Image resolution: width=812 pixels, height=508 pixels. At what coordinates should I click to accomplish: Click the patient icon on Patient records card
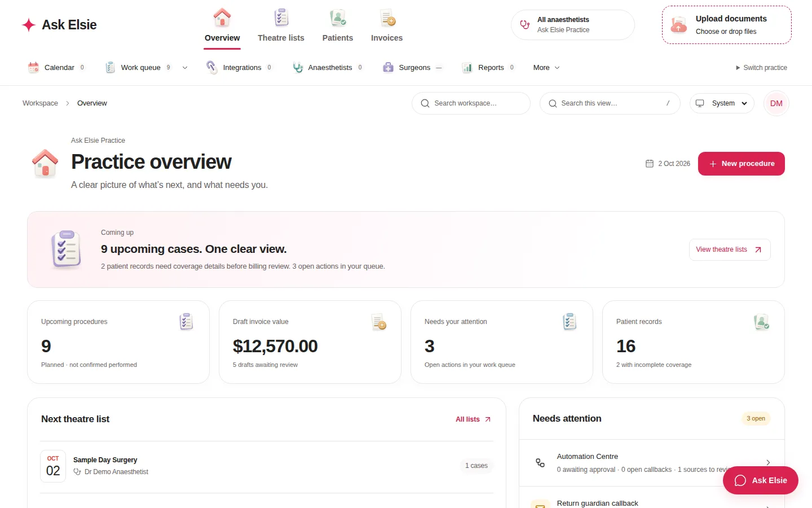click(762, 322)
